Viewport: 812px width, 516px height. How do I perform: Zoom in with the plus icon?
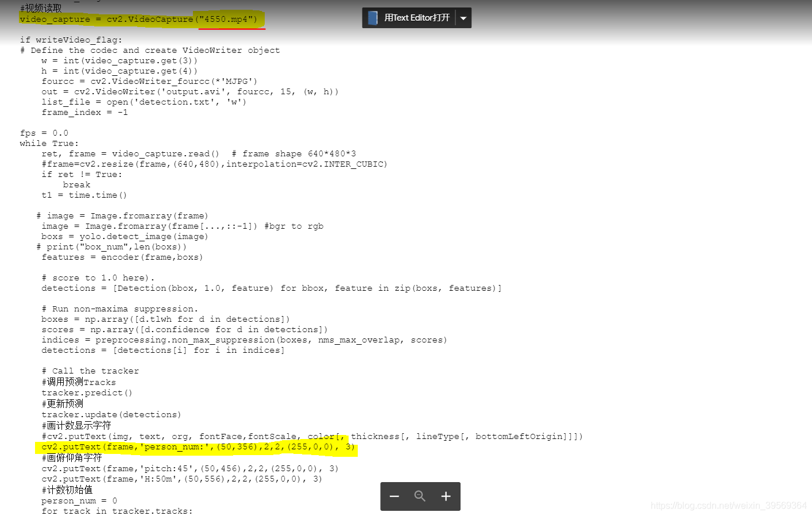click(446, 496)
